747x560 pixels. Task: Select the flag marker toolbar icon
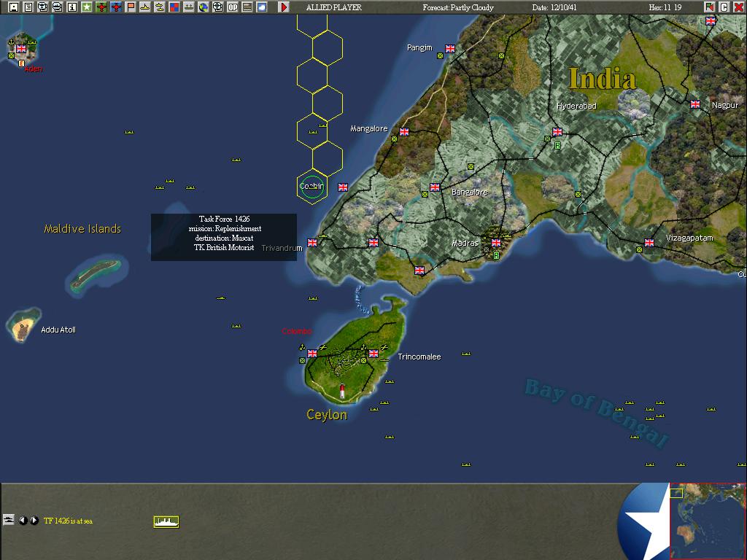[130, 6]
